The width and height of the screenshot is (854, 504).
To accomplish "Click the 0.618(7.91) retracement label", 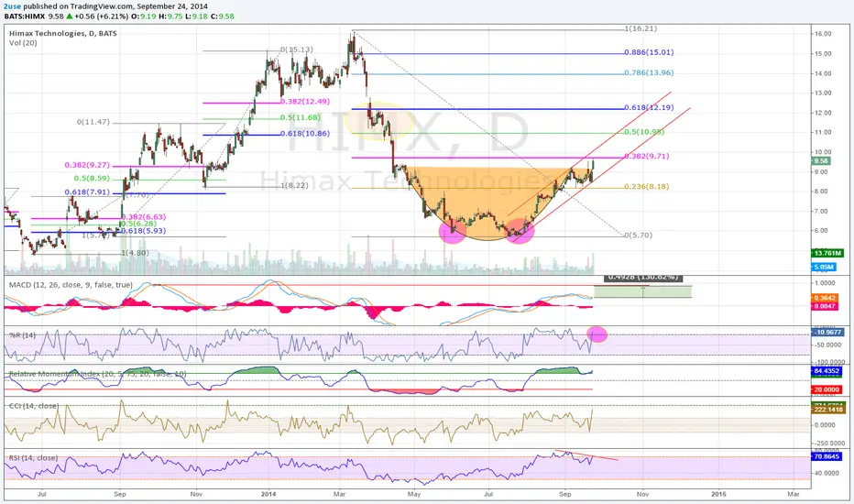I will tap(87, 192).
